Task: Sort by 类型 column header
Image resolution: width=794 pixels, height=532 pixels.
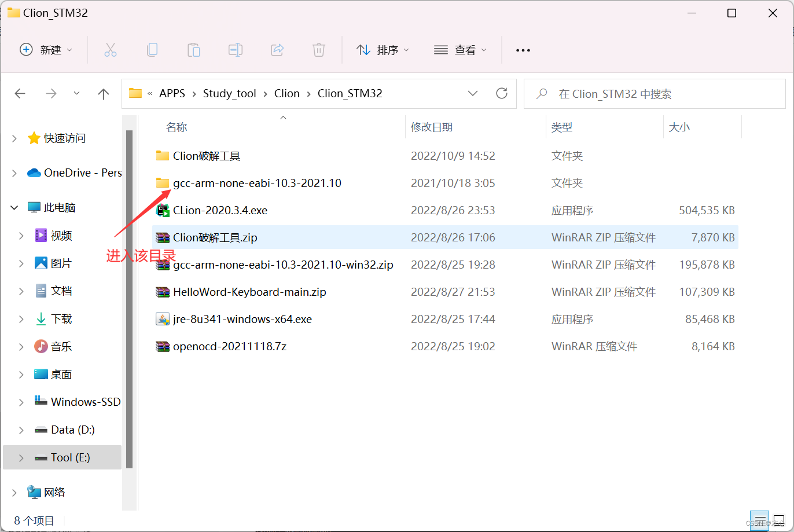Action: coord(562,127)
